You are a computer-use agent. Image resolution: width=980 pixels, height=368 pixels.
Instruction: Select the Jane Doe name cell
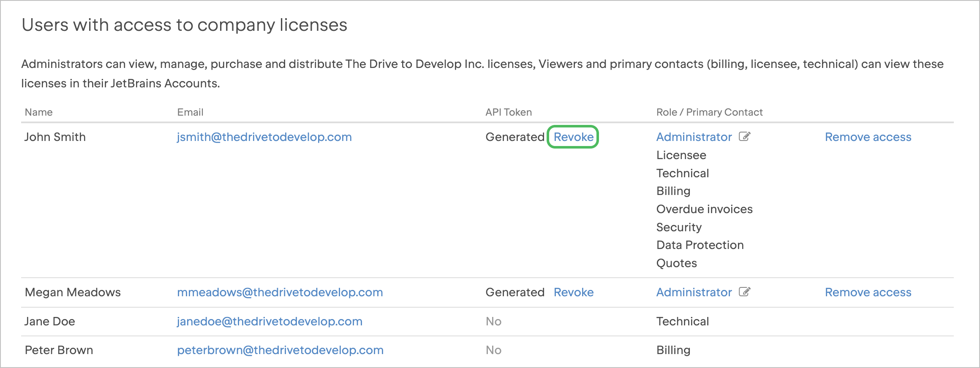pos(50,322)
